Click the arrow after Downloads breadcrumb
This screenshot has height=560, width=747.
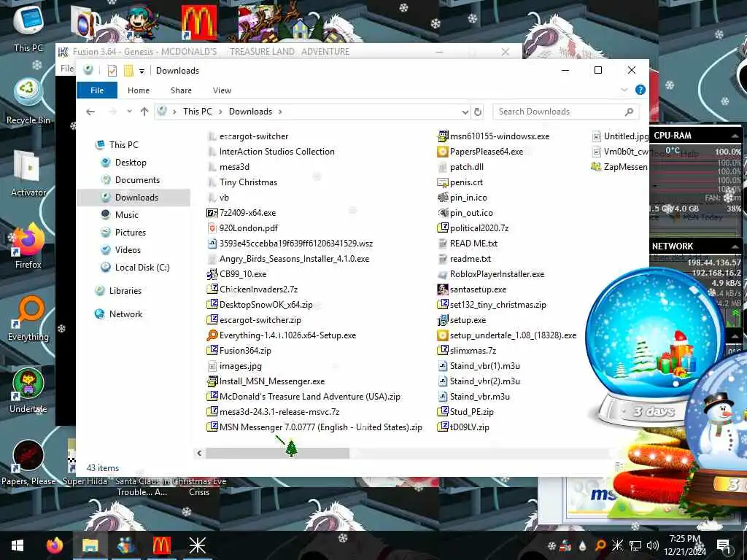[x=280, y=112]
